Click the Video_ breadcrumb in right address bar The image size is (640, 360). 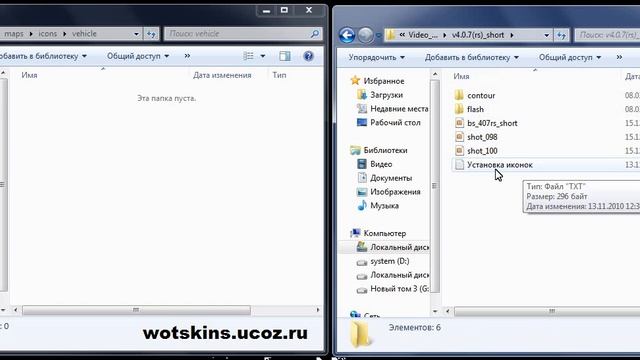coord(423,35)
